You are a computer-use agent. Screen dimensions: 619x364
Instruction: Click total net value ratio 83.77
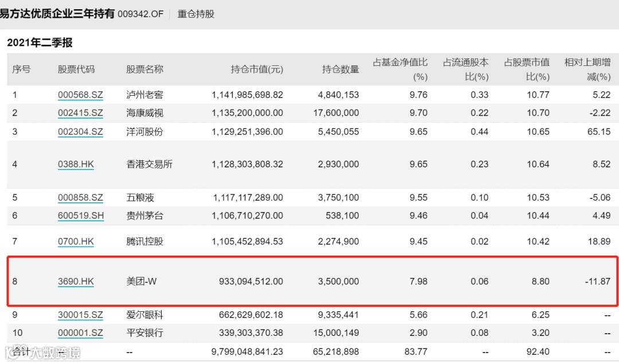[x=416, y=351]
